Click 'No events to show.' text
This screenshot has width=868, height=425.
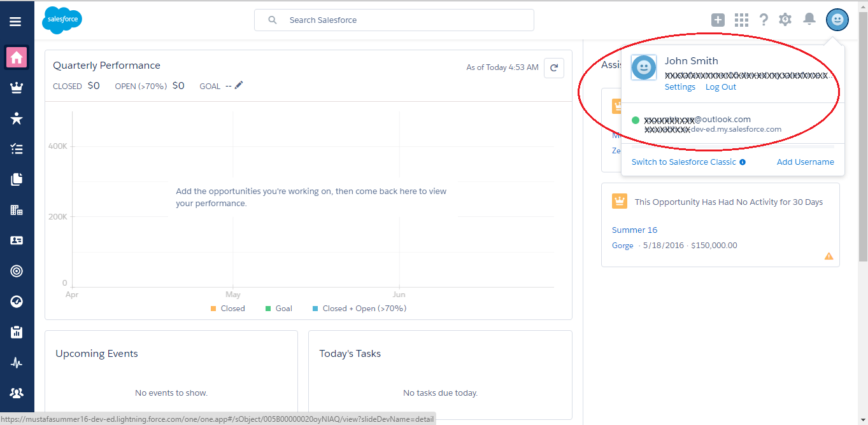click(171, 393)
